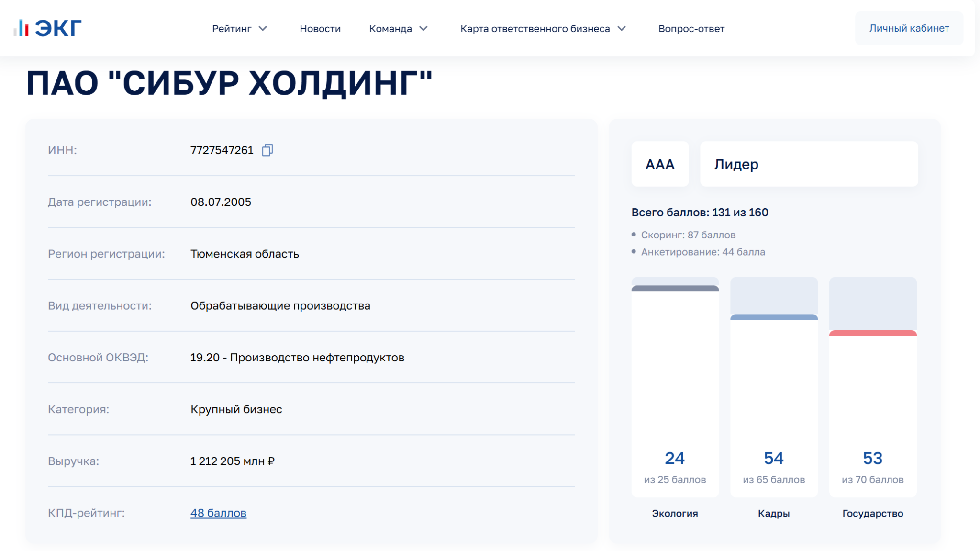
Task: Copy the ИНН number with copy icon
Action: pos(267,150)
